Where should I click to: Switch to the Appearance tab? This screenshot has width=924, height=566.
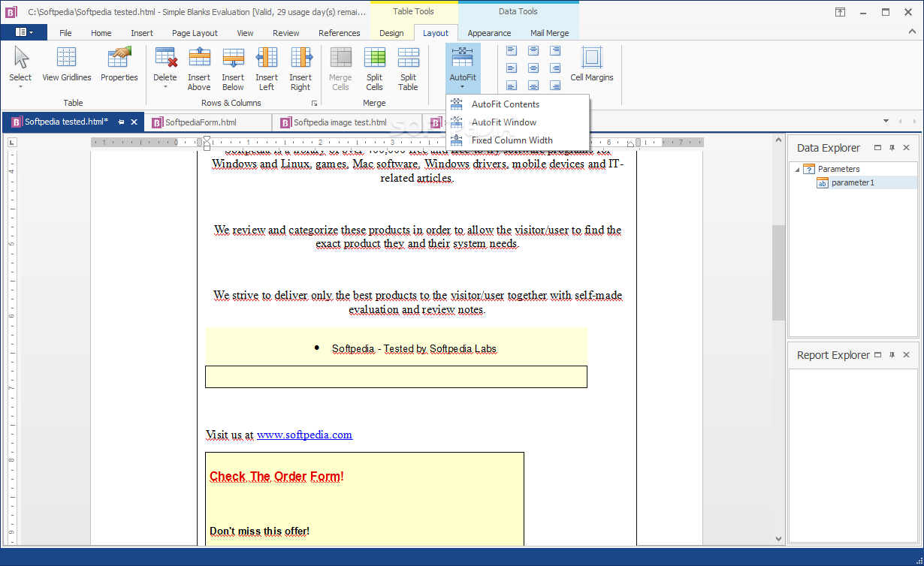tap(490, 33)
